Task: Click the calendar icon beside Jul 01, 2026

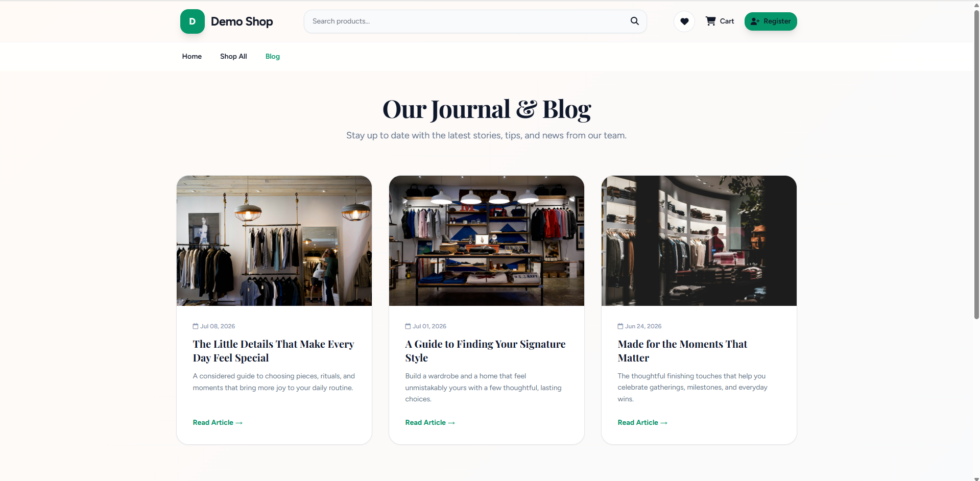Action: (408, 326)
